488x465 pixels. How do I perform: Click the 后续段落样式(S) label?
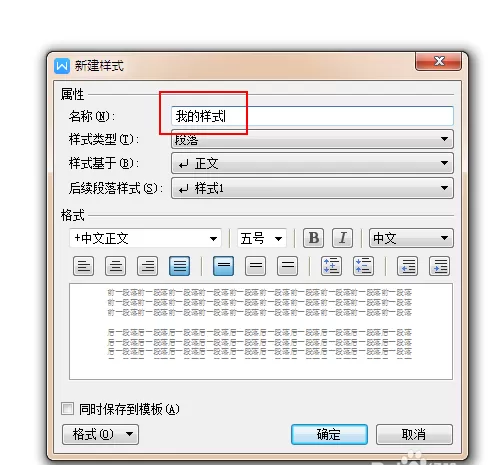116,188
